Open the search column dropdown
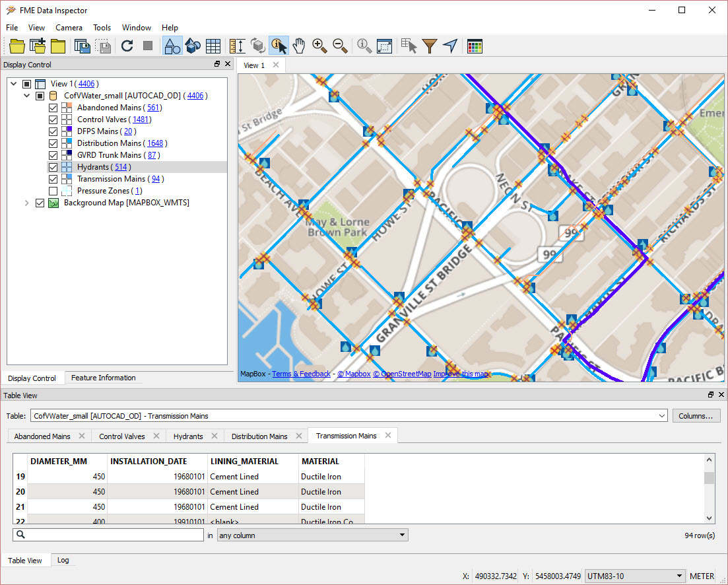728x585 pixels. pyautogui.click(x=402, y=535)
